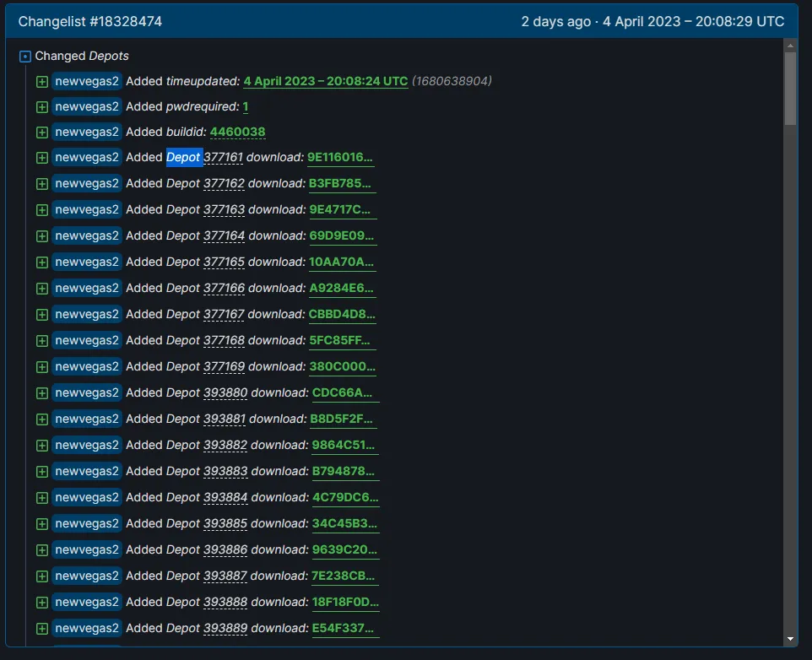Click the scrollbar down arrow
The height and width of the screenshot is (660, 812).
(x=790, y=639)
